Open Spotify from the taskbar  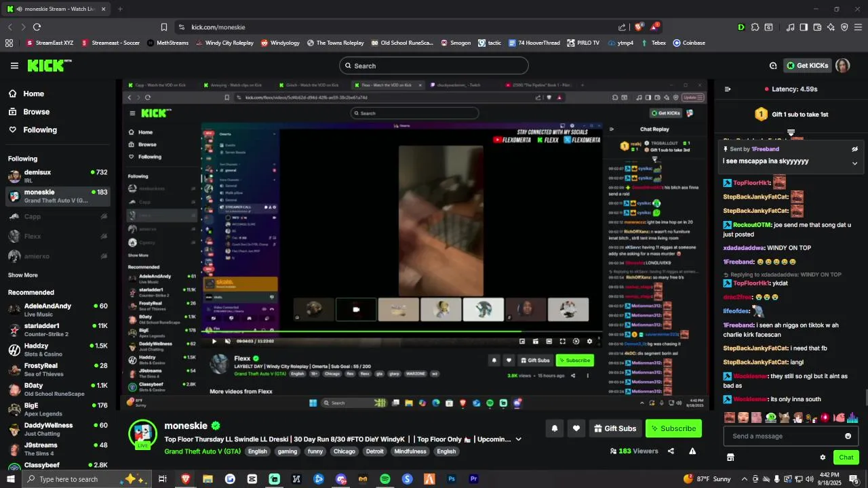pos(385,479)
